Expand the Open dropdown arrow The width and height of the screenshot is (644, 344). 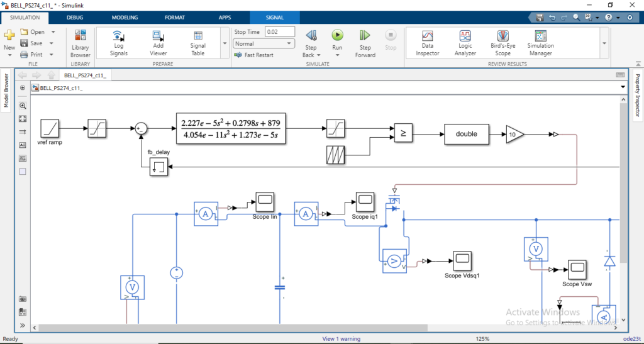click(x=53, y=32)
